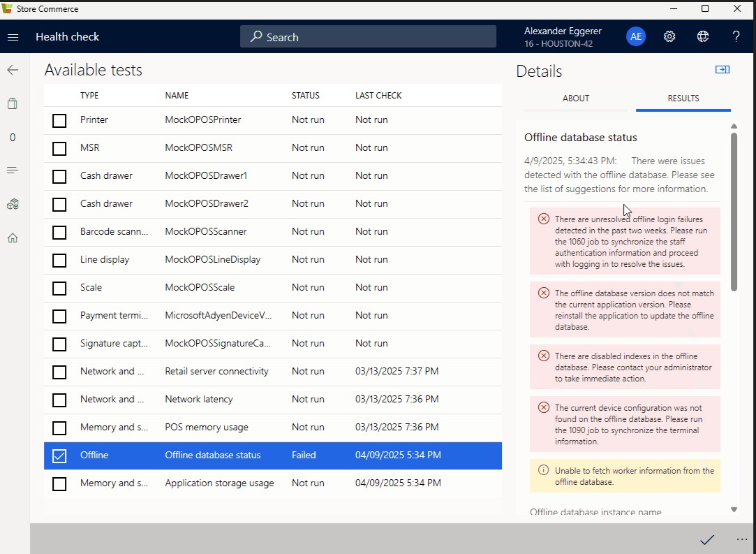Image resolution: width=756 pixels, height=554 pixels.
Task: Click the AE user avatar
Action: pos(635,36)
